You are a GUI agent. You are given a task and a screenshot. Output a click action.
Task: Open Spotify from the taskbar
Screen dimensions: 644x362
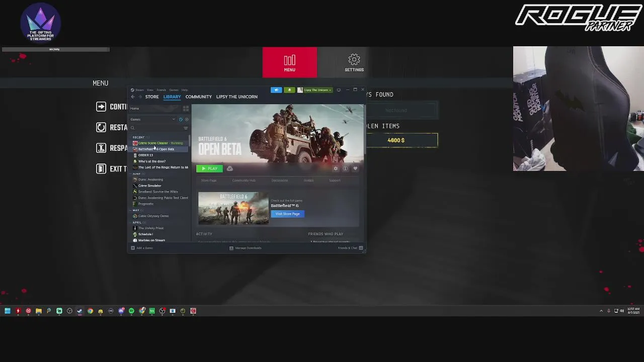click(x=131, y=311)
